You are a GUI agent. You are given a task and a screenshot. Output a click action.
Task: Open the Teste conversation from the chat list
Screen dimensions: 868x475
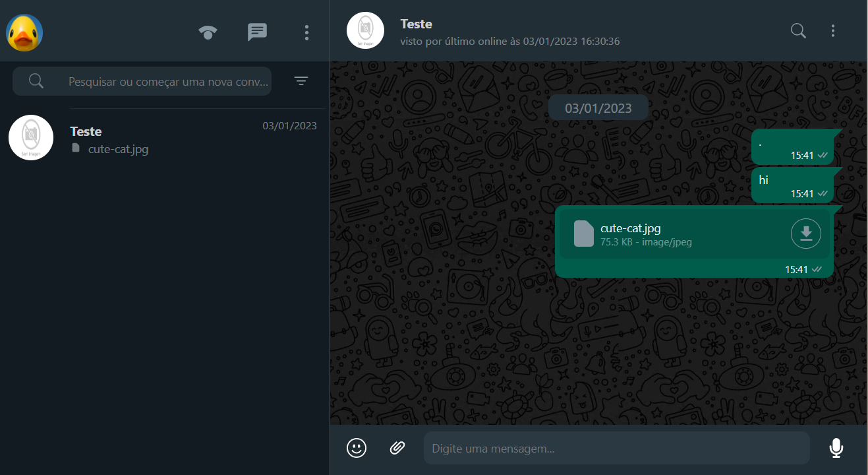click(165, 137)
